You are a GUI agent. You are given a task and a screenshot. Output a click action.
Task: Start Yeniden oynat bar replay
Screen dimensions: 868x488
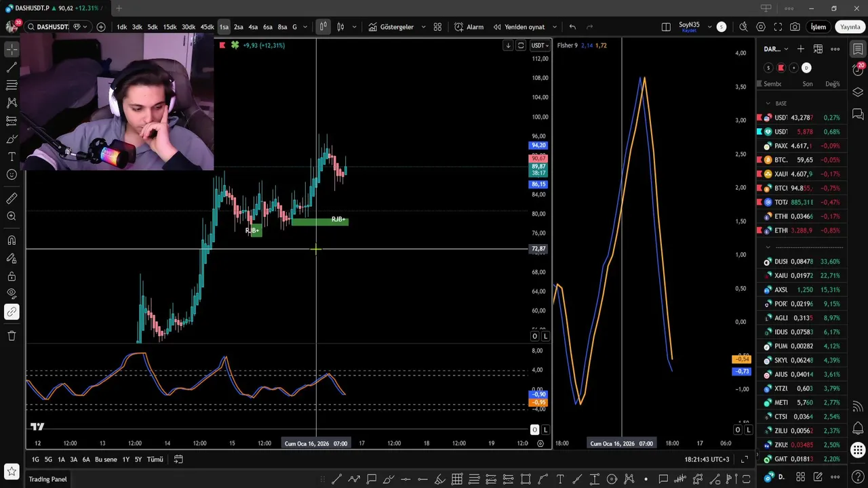519,27
